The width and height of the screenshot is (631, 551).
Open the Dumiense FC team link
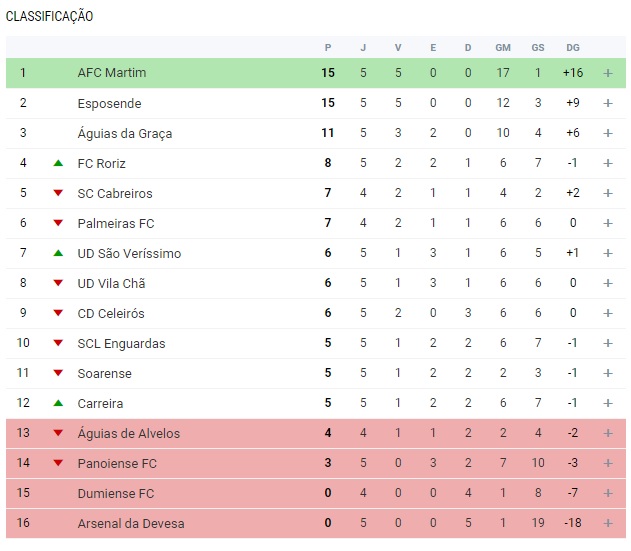(116, 493)
